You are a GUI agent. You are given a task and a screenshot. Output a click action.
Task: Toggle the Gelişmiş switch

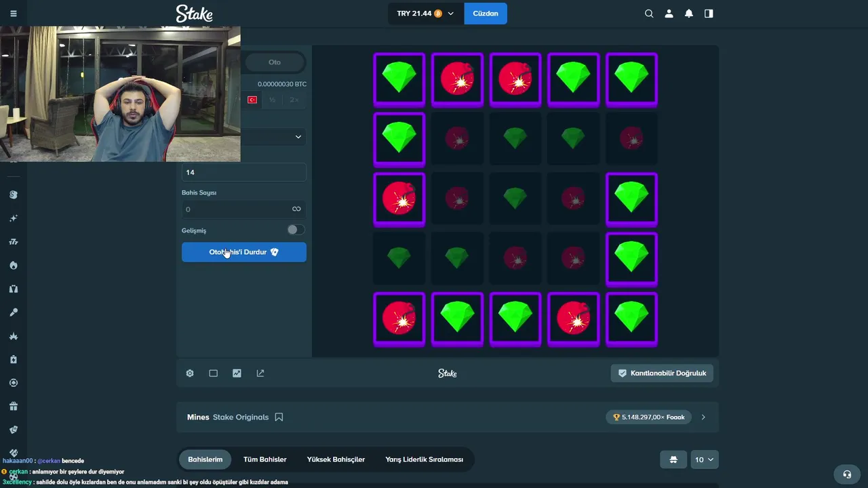295,230
